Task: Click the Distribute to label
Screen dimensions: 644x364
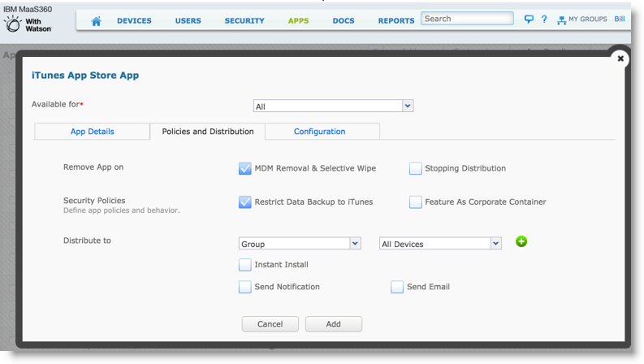Action: click(87, 240)
